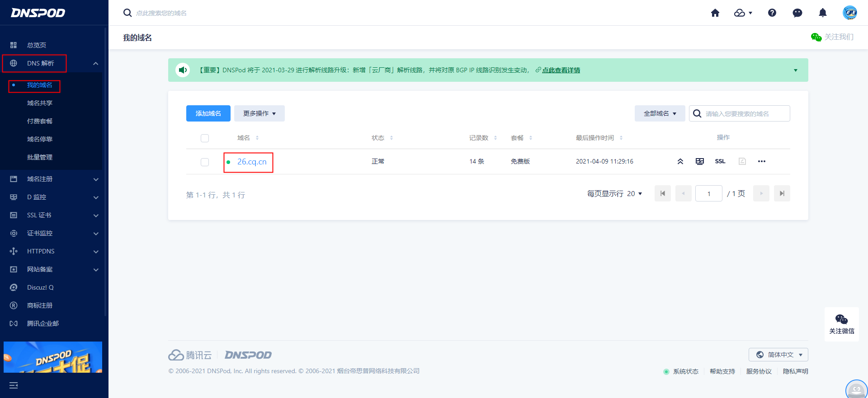The image size is (868, 398).
Task: Collapse sidebar using bottom-left menu icon
Action: click(14, 385)
